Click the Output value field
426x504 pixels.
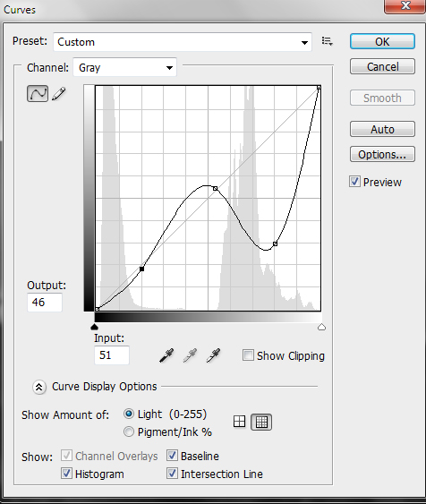coord(45,303)
